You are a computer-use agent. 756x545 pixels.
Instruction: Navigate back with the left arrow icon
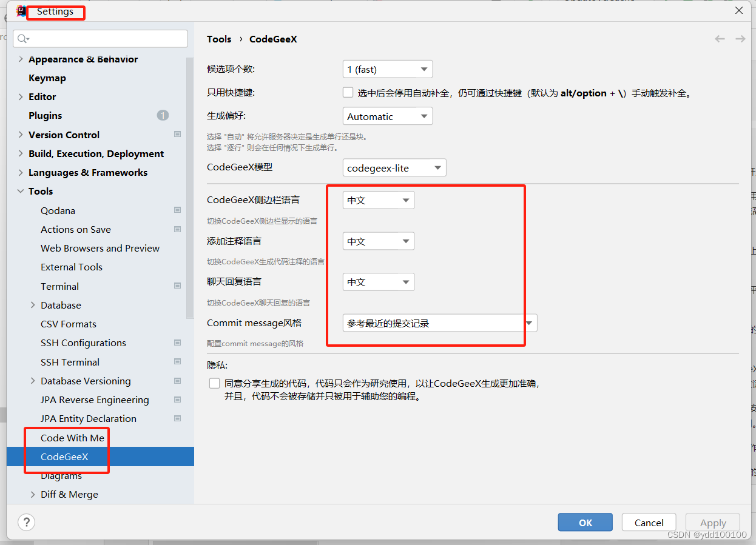pyautogui.click(x=720, y=39)
